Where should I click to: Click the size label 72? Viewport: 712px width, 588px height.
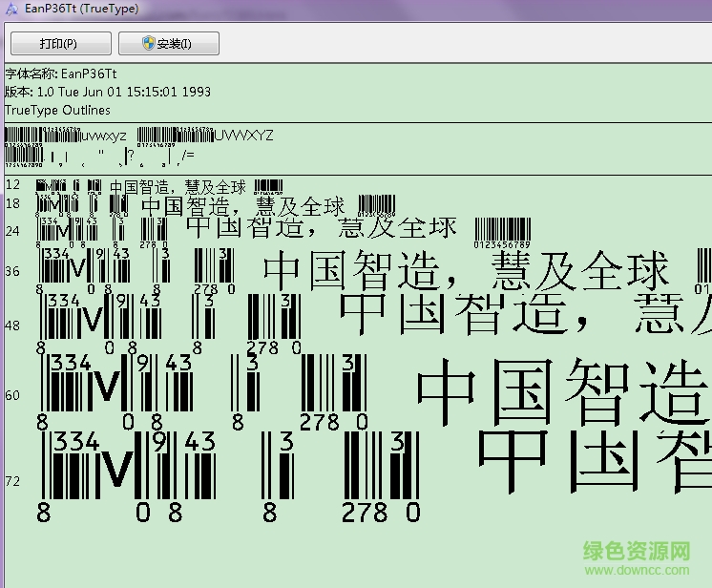(12, 481)
